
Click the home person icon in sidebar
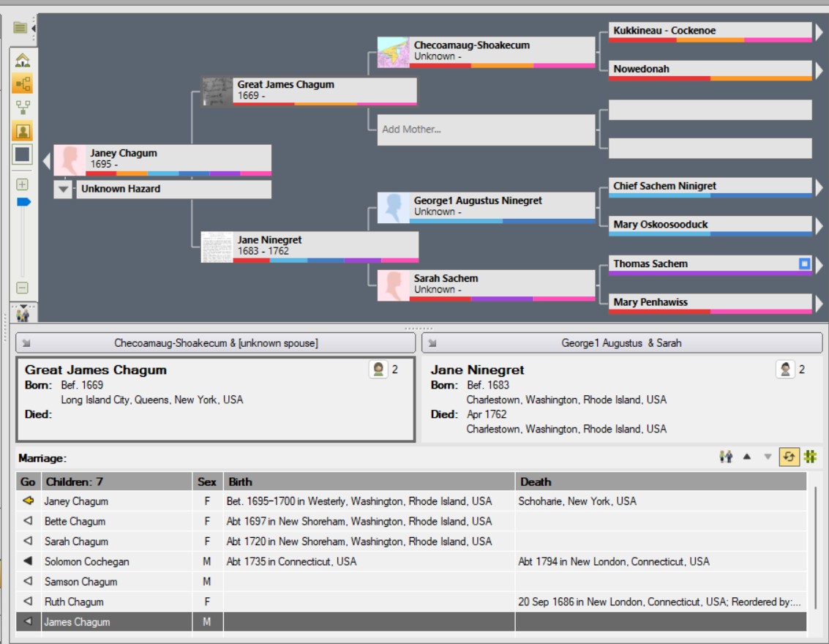(x=22, y=61)
